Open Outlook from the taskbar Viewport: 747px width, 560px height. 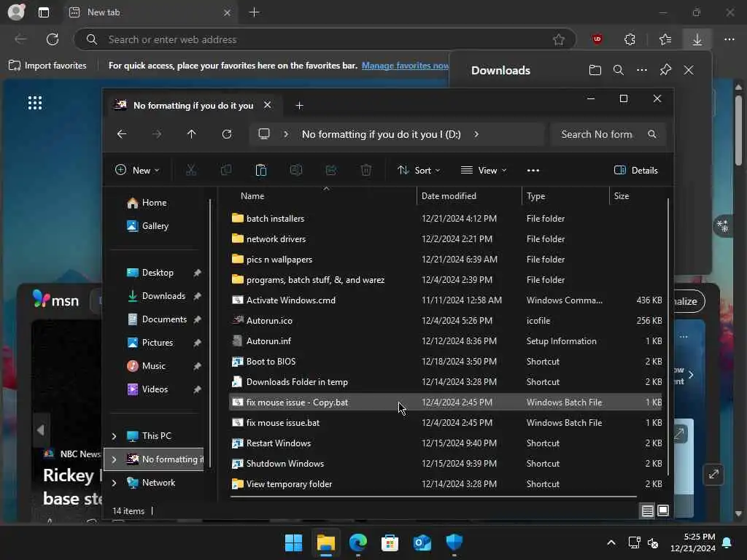click(x=422, y=542)
